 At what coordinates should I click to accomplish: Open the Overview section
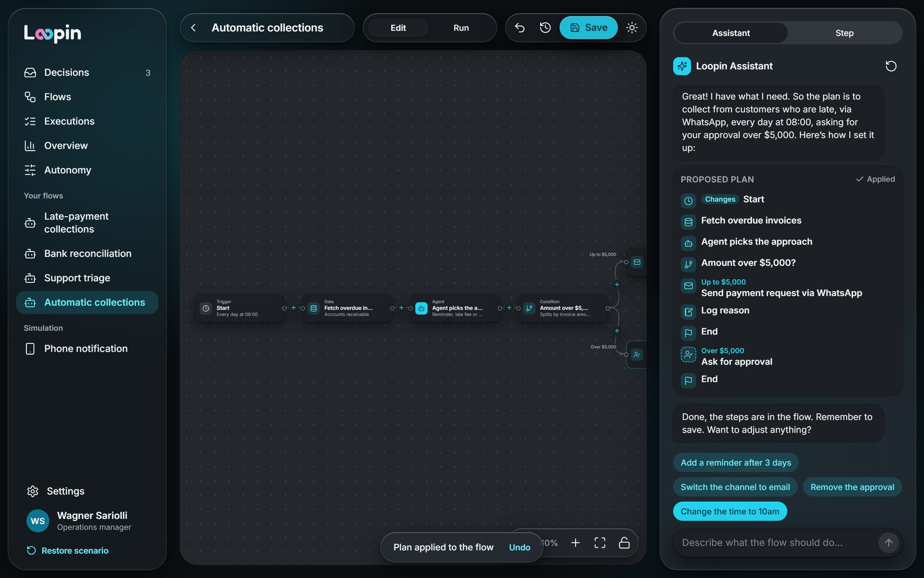(87, 145)
